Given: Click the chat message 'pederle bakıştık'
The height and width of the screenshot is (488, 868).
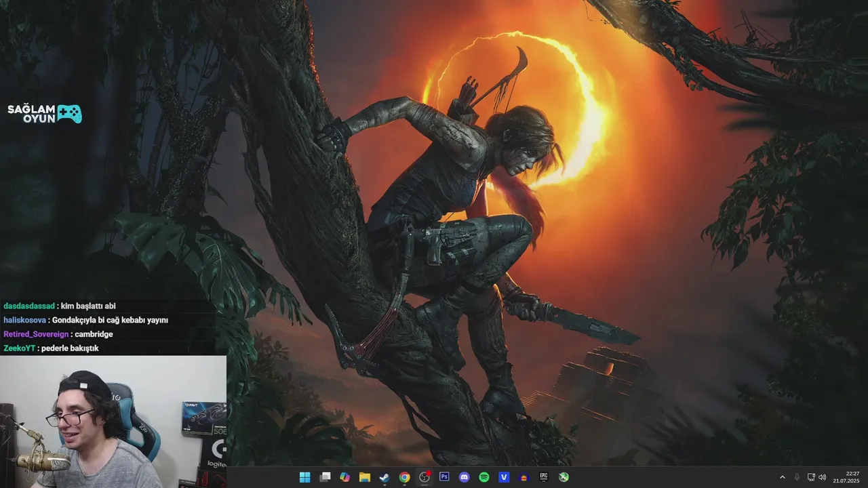Looking at the screenshot, I should pos(70,348).
